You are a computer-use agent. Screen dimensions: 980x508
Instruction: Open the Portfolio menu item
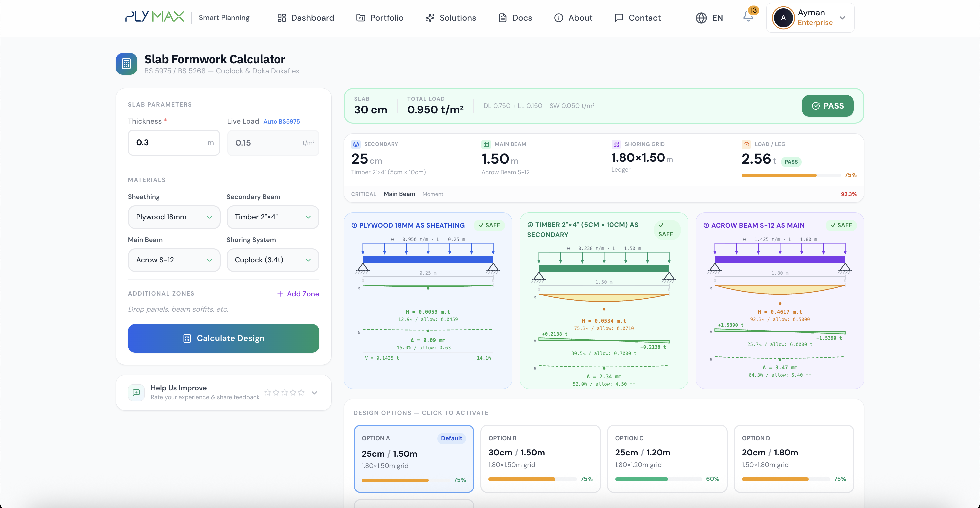380,18
